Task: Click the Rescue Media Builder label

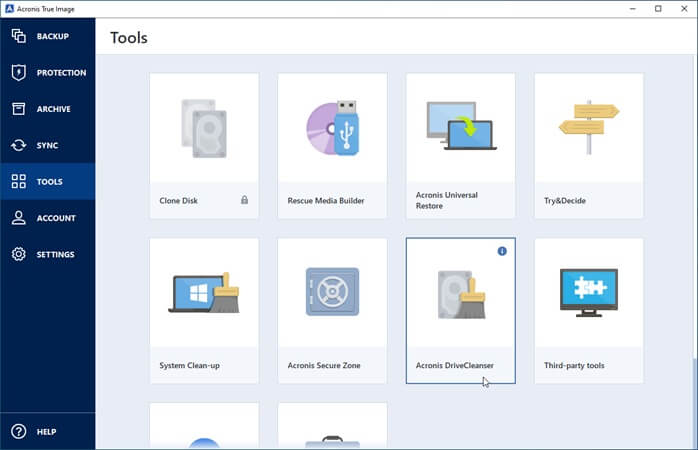Action: click(326, 201)
